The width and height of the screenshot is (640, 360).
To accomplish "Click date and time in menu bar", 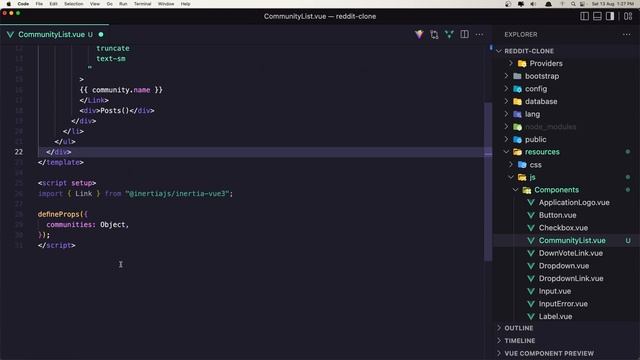I will click(x=612, y=4).
